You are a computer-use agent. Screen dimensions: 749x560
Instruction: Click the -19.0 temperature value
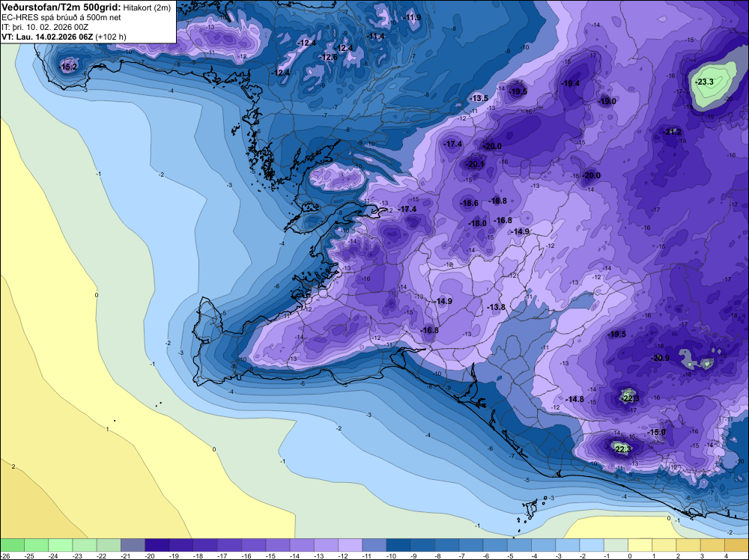pyautogui.click(x=607, y=101)
